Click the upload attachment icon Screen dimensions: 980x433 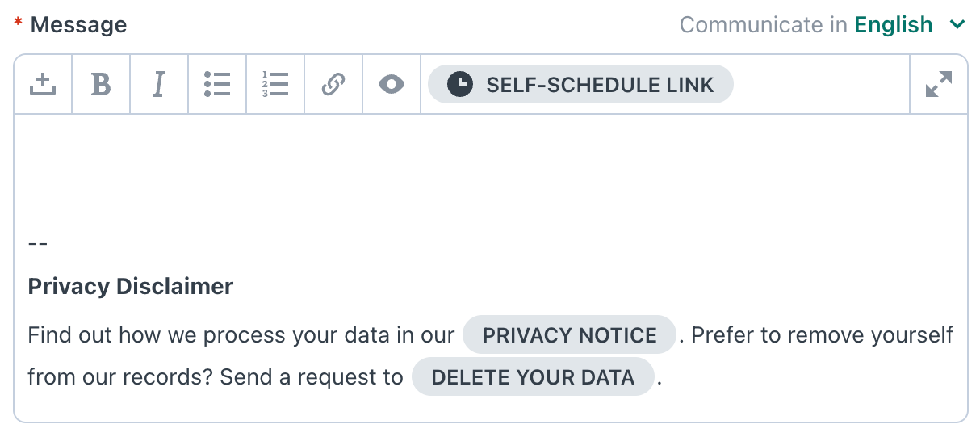tap(43, 84)
